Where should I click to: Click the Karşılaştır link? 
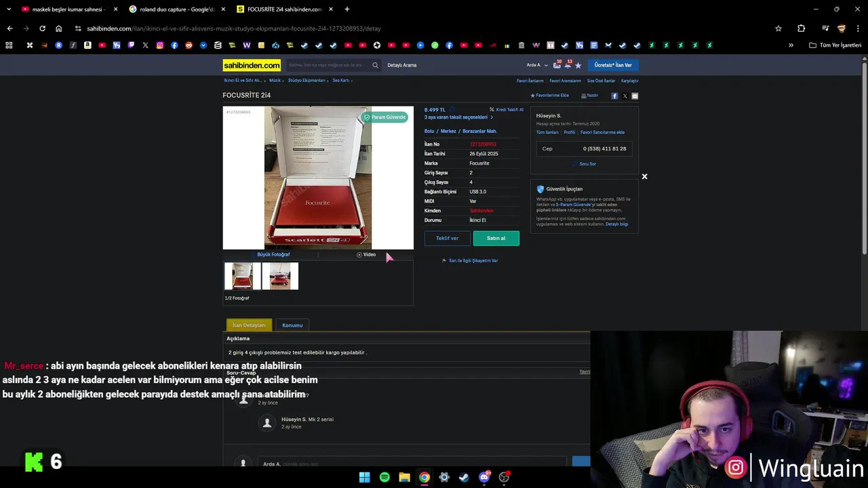(x=630, y=81)
